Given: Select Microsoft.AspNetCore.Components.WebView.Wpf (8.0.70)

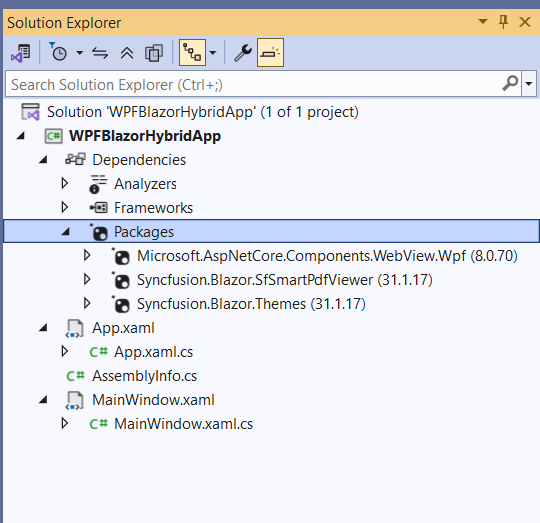Looking at the screenshot, I should click(328, 256).
